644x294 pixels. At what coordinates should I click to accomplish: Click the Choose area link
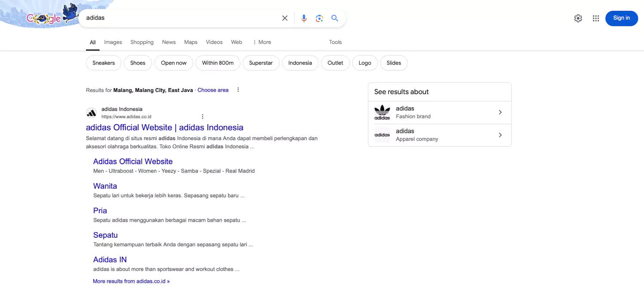(213, 90)
